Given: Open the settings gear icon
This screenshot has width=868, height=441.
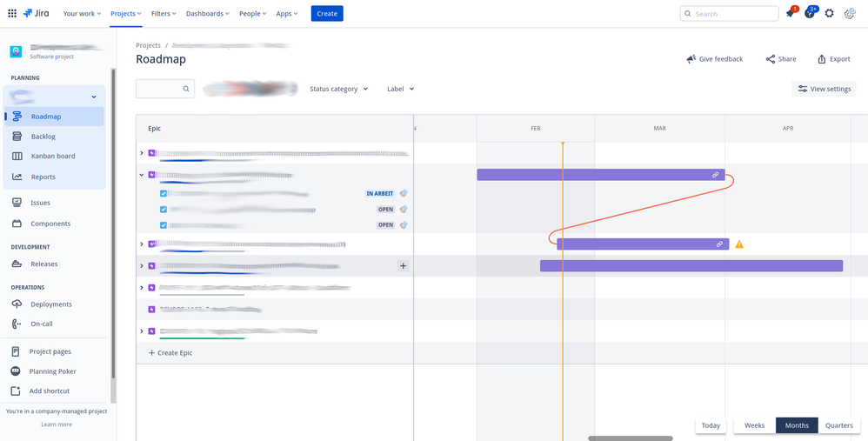Looking at the screenshot, I should (829, 13).
